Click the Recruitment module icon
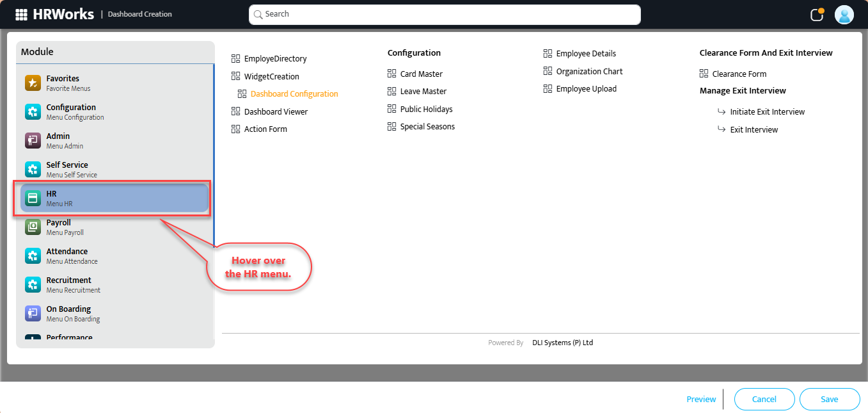Screen dimensions: 868x413 point(33,285)
